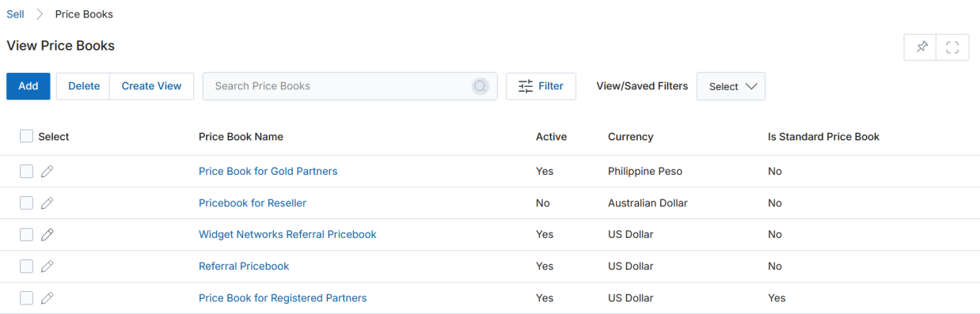The width and height of the screenshot is (980, 314).
Task: Open the Filter options
Action: tap(541, 86)
